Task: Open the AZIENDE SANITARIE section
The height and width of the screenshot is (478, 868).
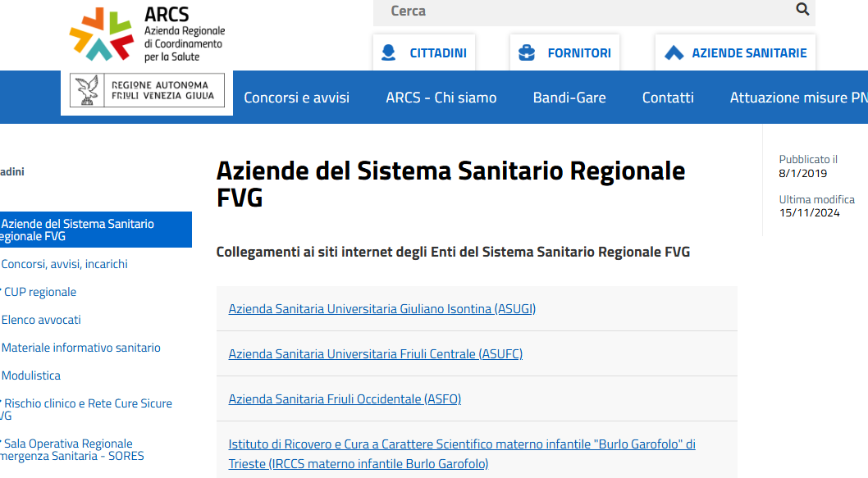Action: point(735,52)
